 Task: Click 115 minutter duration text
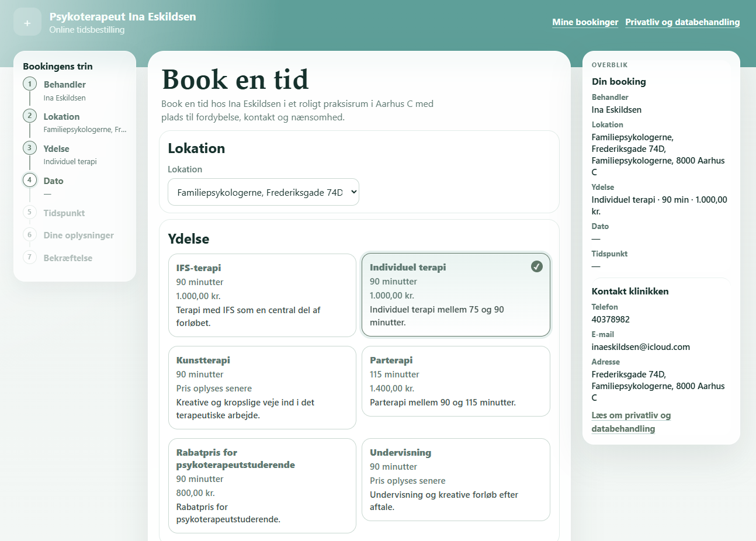(394, 374)
